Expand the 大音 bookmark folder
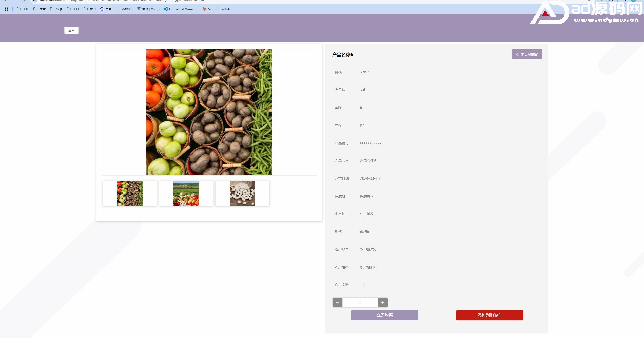 tap(40, 9)
